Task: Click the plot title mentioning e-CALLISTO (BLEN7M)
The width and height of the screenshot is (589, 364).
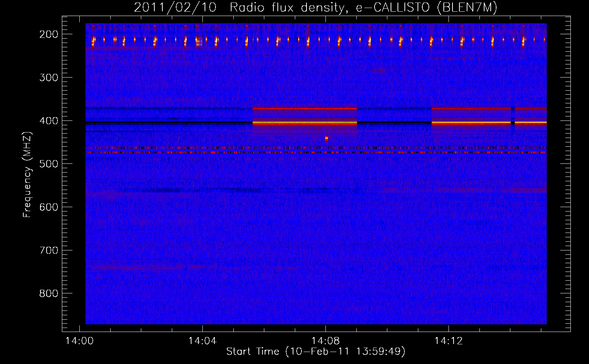Action: (315, 7)
